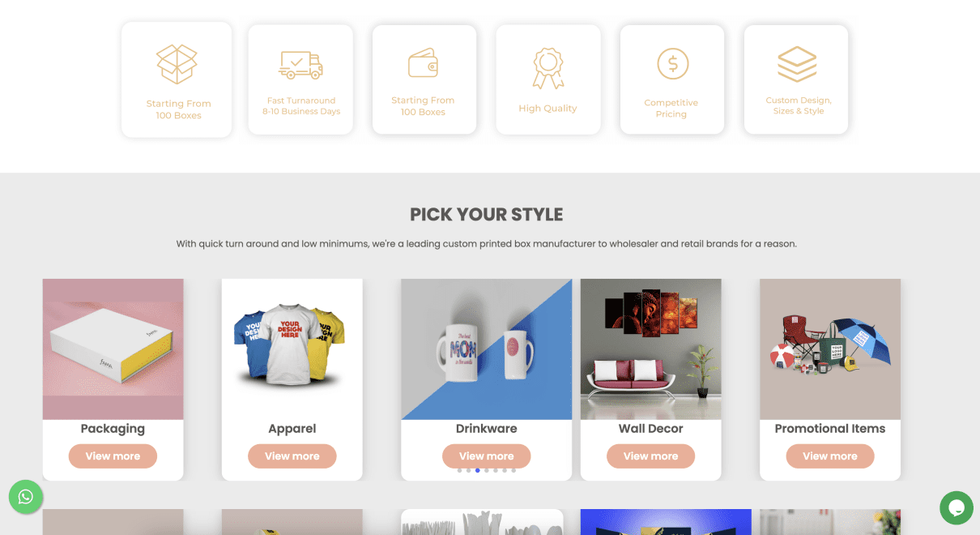Viewport: 980px width, 535px height.
Task: Click the dollar coin Competitive Pricing icon
Action: [672, 63]
